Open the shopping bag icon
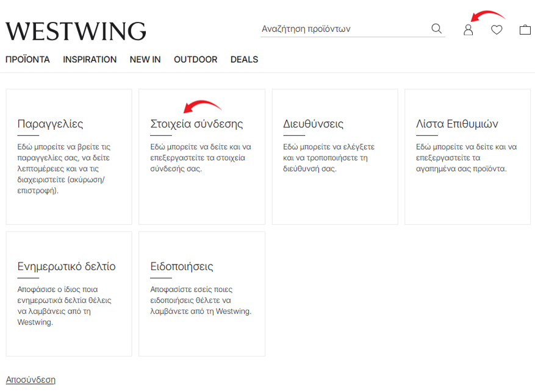 pyautogui.click(x=525, y=29)
